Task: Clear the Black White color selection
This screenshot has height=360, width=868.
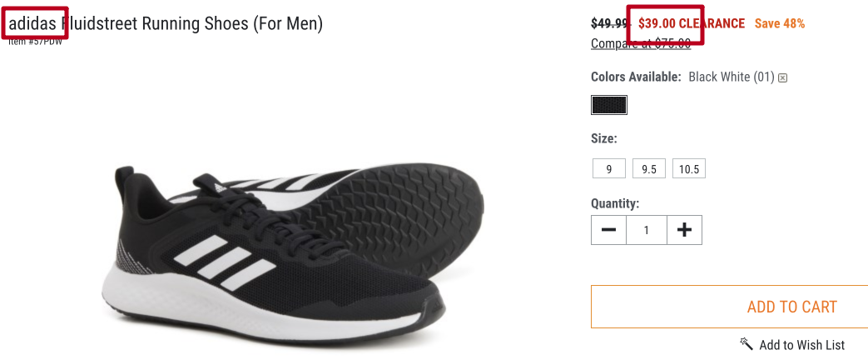Action: [782, 77]
